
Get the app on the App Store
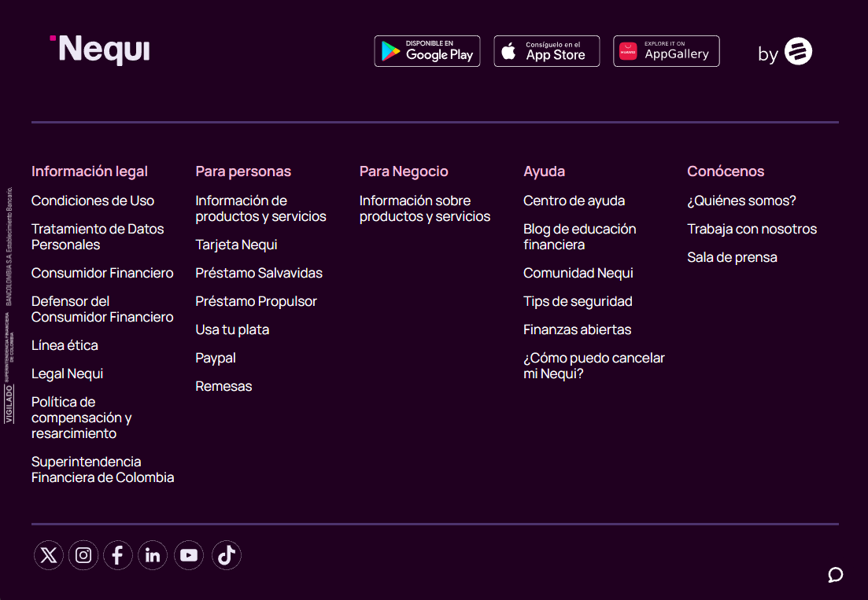tap(547, 50)
